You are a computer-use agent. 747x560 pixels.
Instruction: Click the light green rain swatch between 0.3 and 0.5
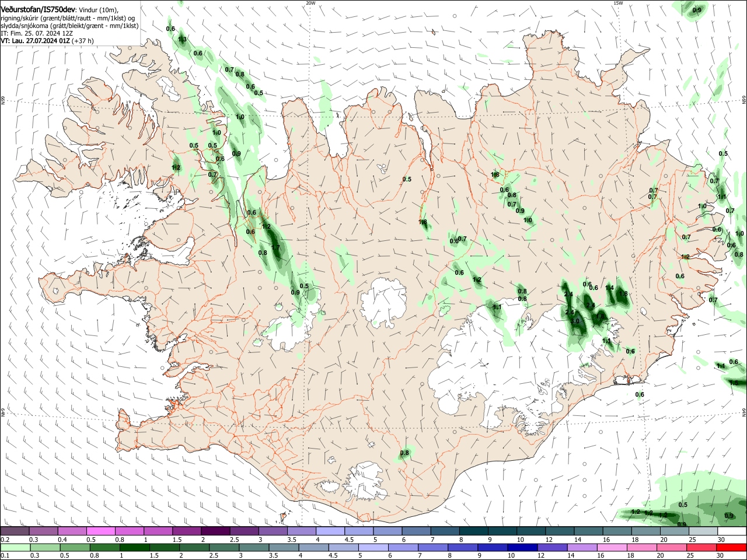click(44, 547)
